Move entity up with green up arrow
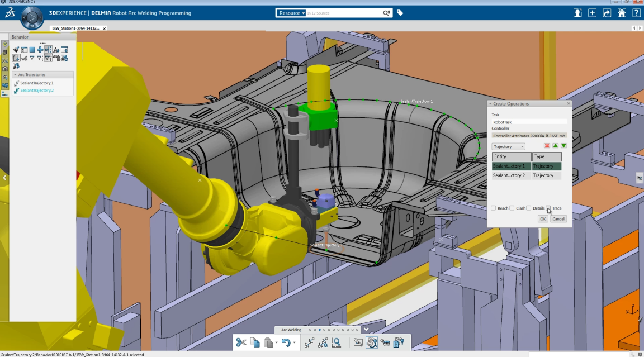The width and height of the screenshot is (644, 357). 555,146
